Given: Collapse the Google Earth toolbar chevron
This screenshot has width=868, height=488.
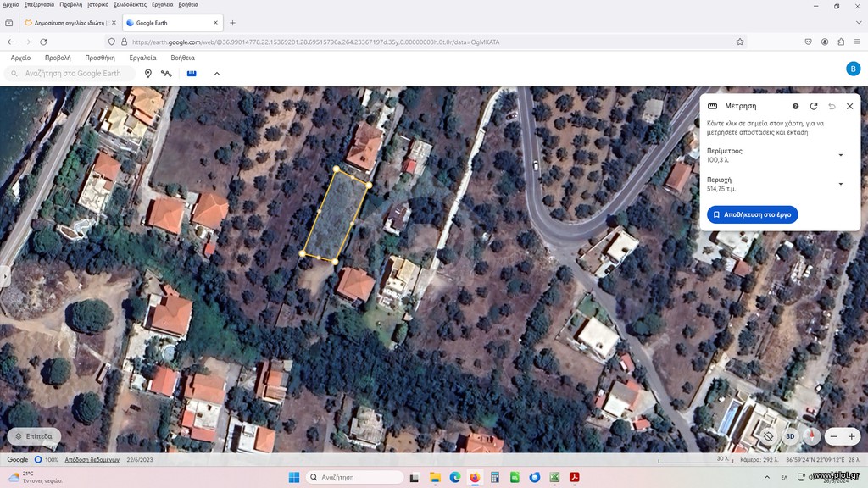Looking at the screenshot, I should pos(217,73).
